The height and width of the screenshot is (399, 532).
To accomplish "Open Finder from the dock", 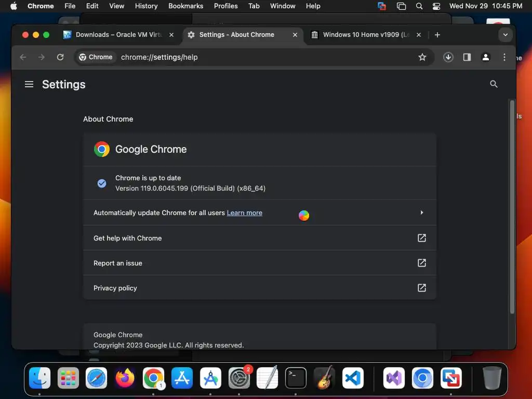I will pos(39,378).
